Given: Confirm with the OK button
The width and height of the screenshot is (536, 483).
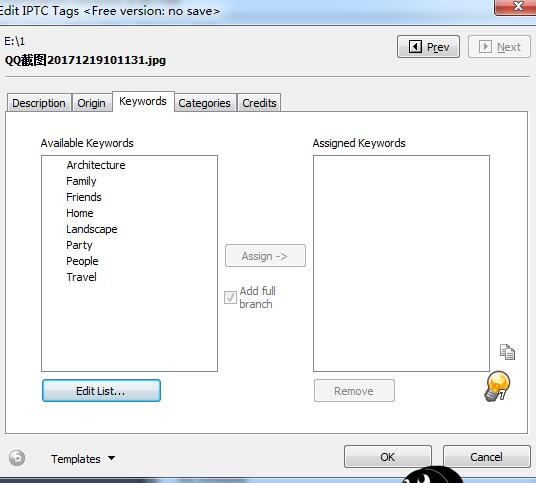Looking at the screenshot, I should 388,457.
